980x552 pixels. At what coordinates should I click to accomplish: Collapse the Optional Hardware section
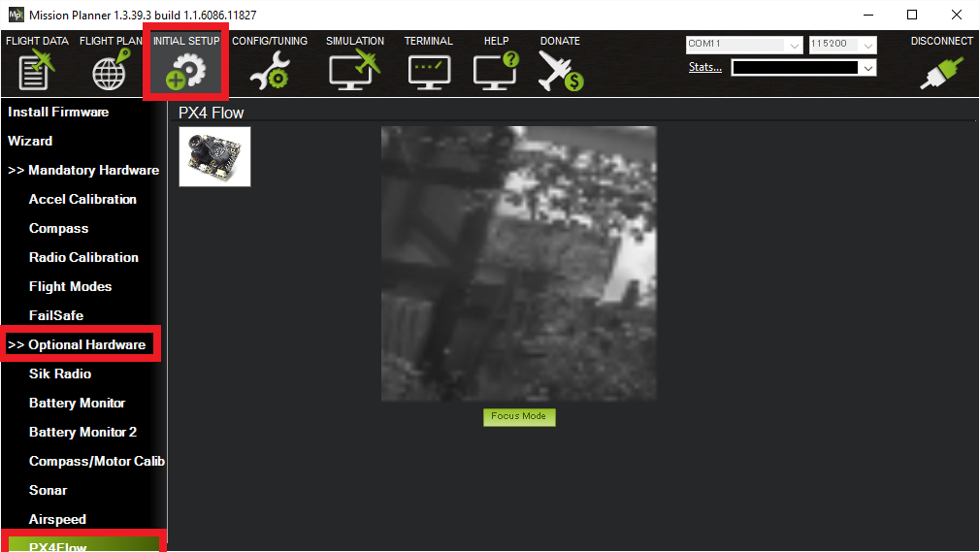point(78,344)
